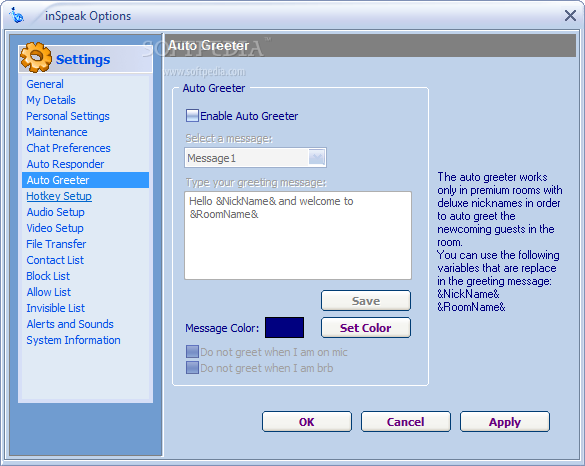
Task: Open the Message1 dropdown list
Action: coord(316,158)
